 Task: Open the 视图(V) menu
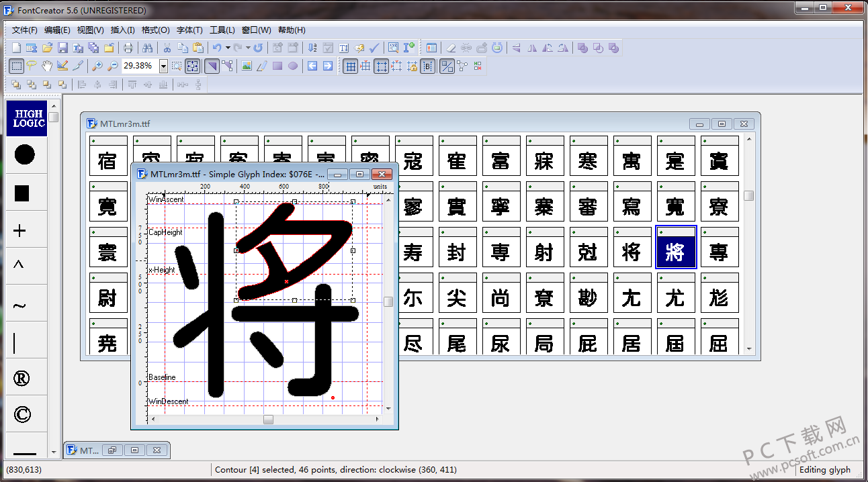pos(91,30)
